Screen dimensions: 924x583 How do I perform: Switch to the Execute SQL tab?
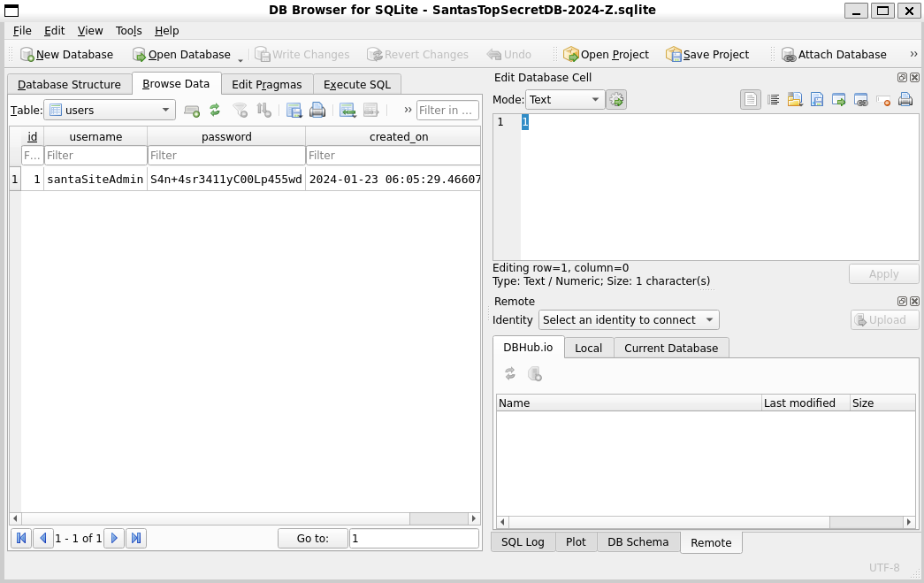click(357, 84)
